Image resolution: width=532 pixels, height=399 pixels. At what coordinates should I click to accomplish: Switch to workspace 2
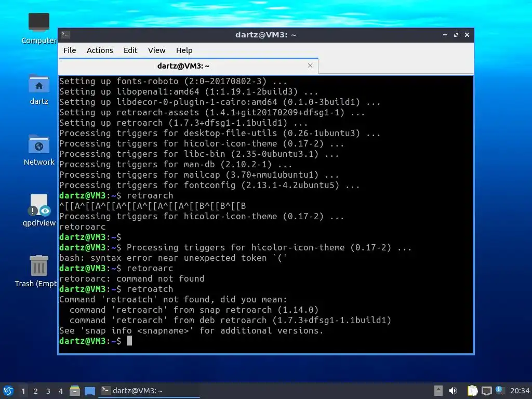pyautogui.click(x=36, y=391)
